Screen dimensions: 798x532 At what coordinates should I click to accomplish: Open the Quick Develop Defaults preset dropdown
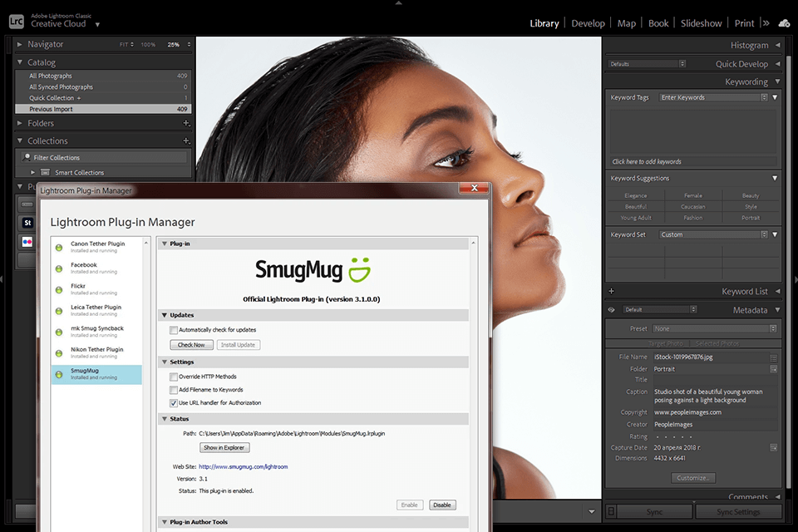pos(648,64)
